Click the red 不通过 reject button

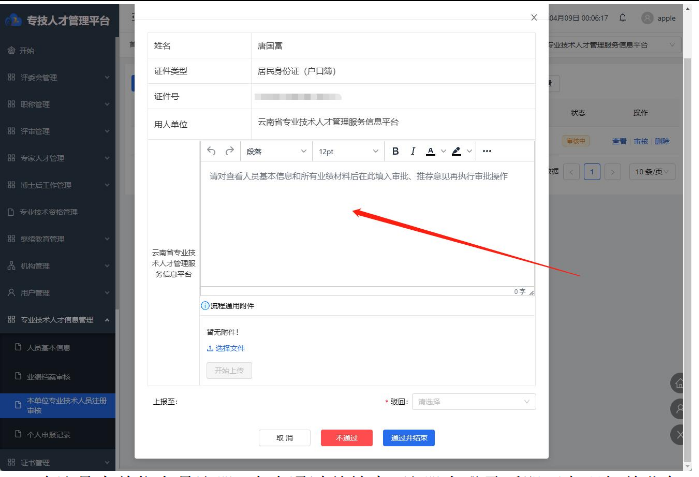(x=346, y=438)
